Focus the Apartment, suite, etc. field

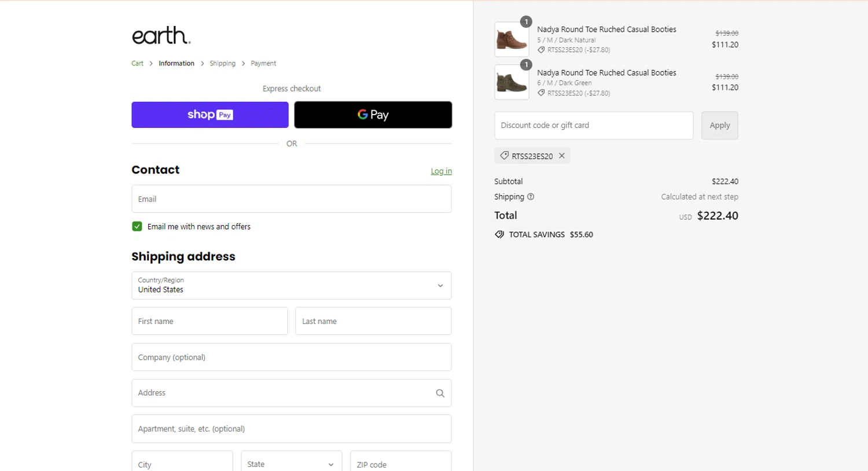pyautogui.click(x=292, y=429)
